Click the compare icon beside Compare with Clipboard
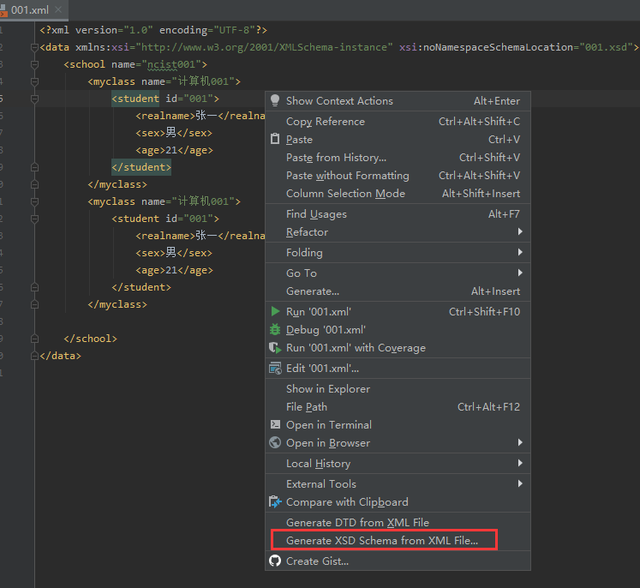 (x=275, y=501)
